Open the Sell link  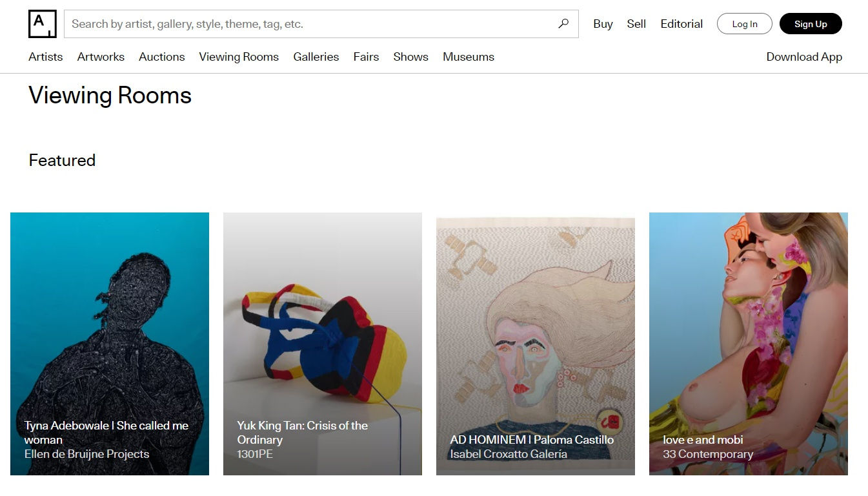click(x=636, y=24)
